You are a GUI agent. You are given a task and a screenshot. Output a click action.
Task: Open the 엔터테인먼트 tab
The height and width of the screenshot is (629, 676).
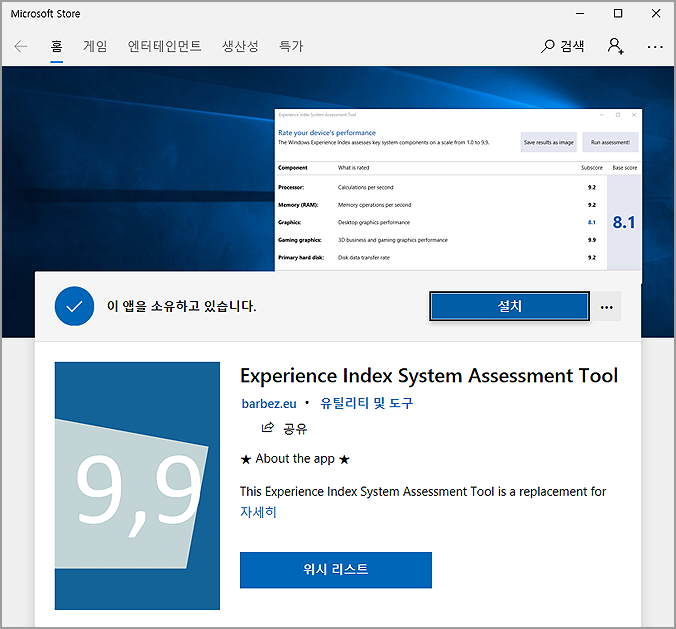click(x=164, y=46)
